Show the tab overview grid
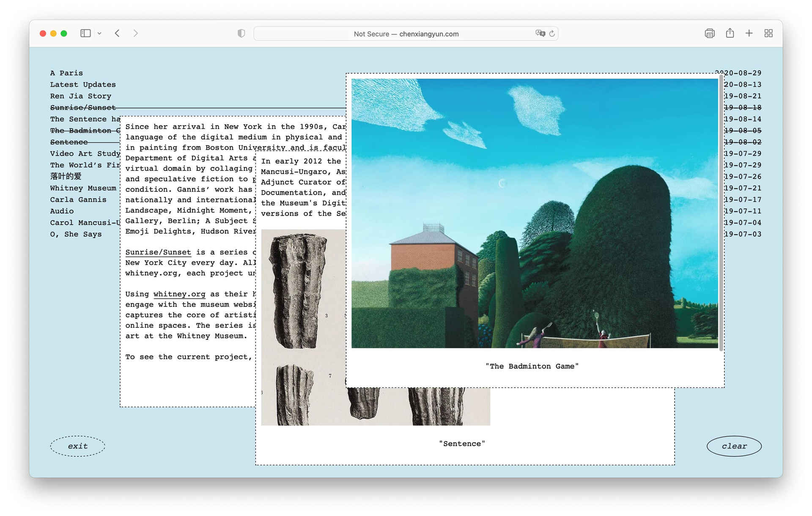Image resolution: width=812 pixels, height=516 pixels. (x=768, y=33)
